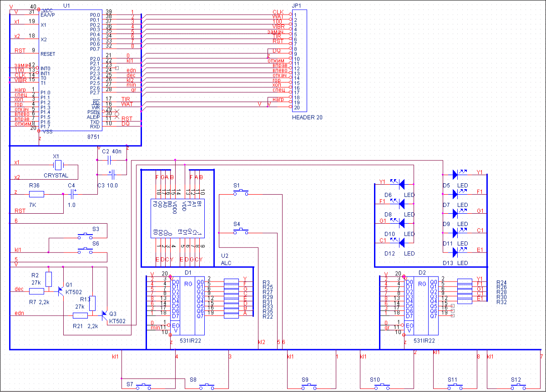Click polarized capacitor C3 10.0
Screen dimensions: 546x392
tap(112, 174)
